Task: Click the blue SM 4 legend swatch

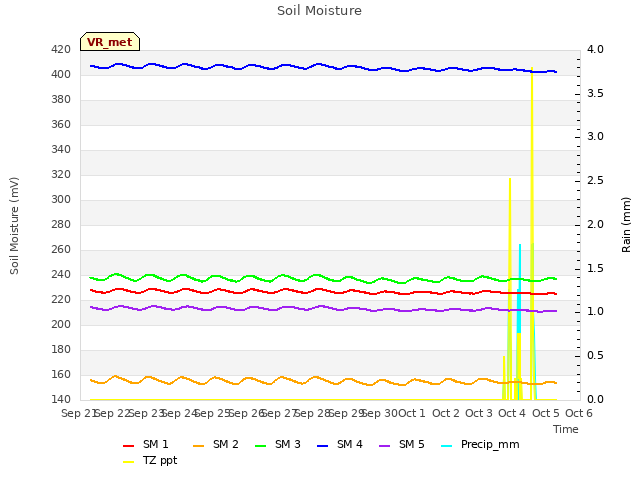Action: 322,446
